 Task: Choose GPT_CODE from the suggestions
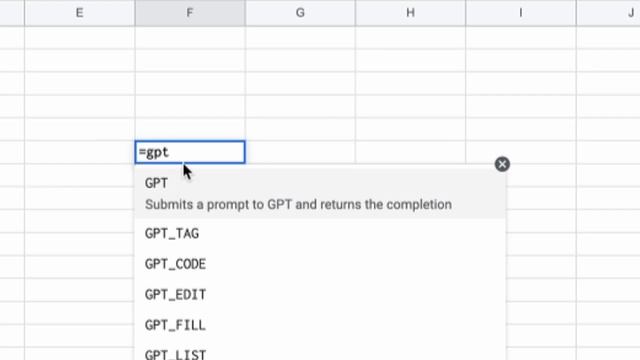320,264
